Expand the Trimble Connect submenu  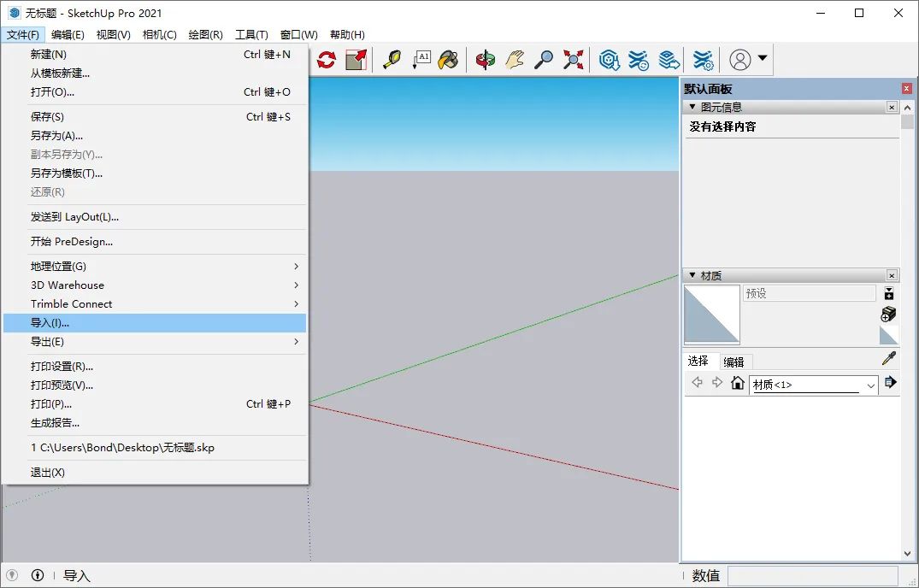click(155, 304)
